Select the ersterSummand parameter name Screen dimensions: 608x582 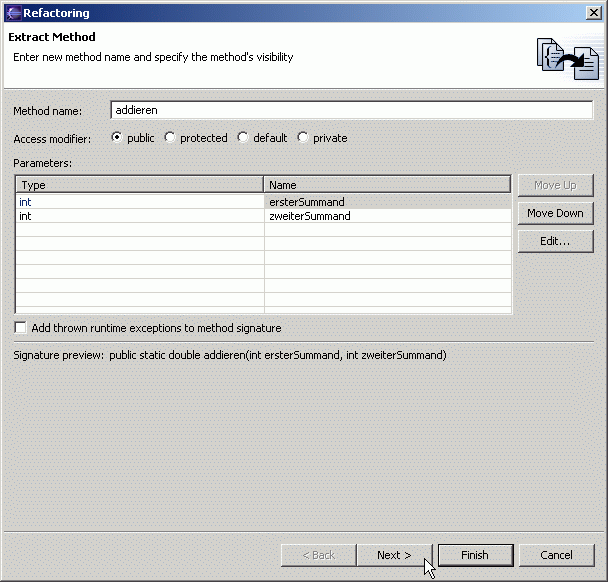tap(387, 202)
